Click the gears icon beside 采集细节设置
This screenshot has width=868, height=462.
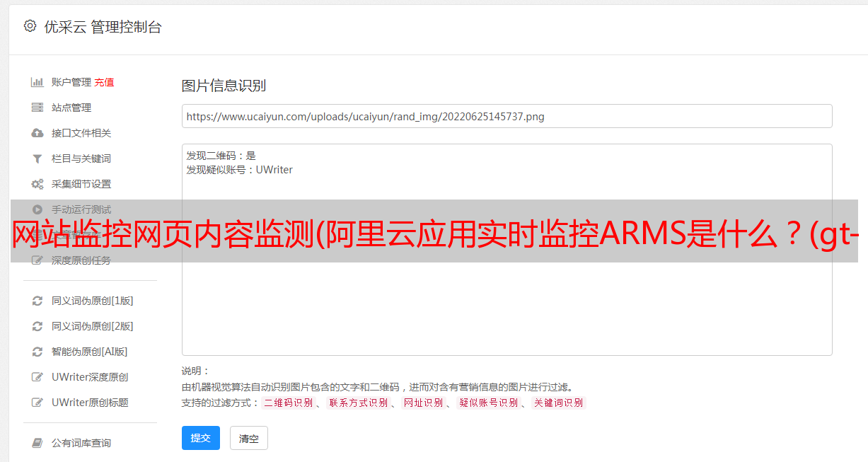pyautogui.click(x=37, y=184)
